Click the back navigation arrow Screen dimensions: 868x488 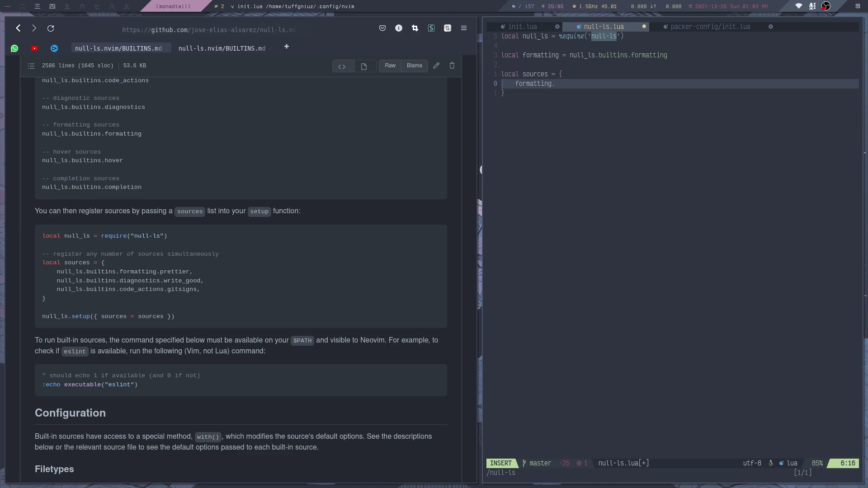tap(18, 28)
